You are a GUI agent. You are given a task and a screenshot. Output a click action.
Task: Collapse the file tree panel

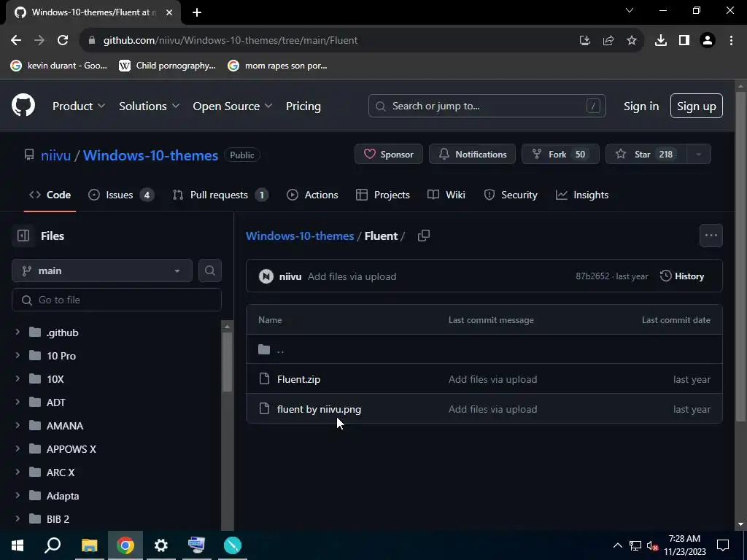pyautogui.click(x=23, y=236)
